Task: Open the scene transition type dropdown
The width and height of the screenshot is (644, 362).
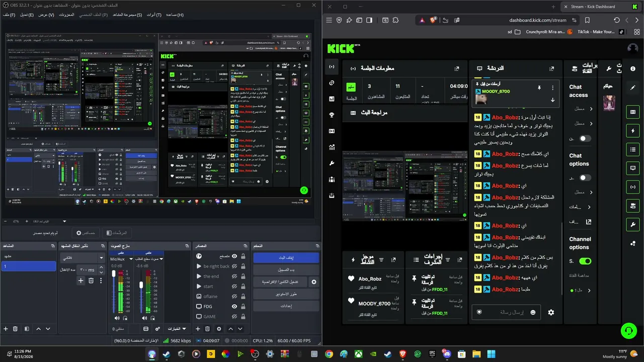Action: coord(82,257)
